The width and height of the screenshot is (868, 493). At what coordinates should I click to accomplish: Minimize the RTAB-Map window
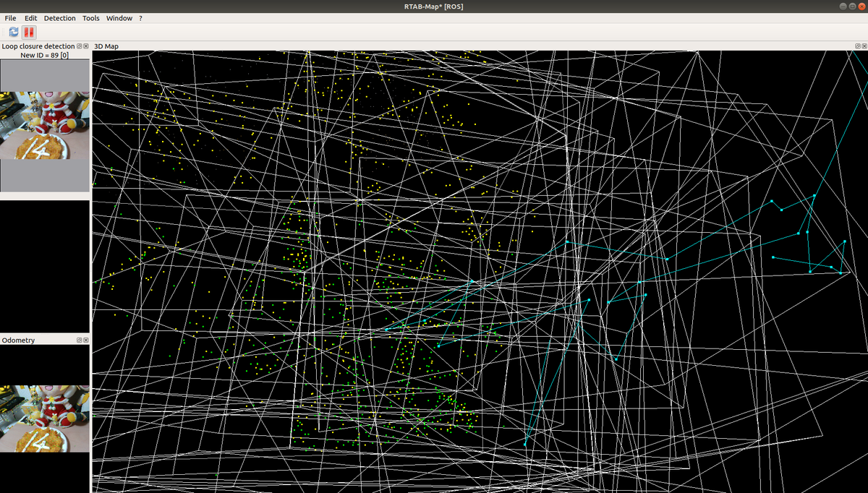point(843,6)
